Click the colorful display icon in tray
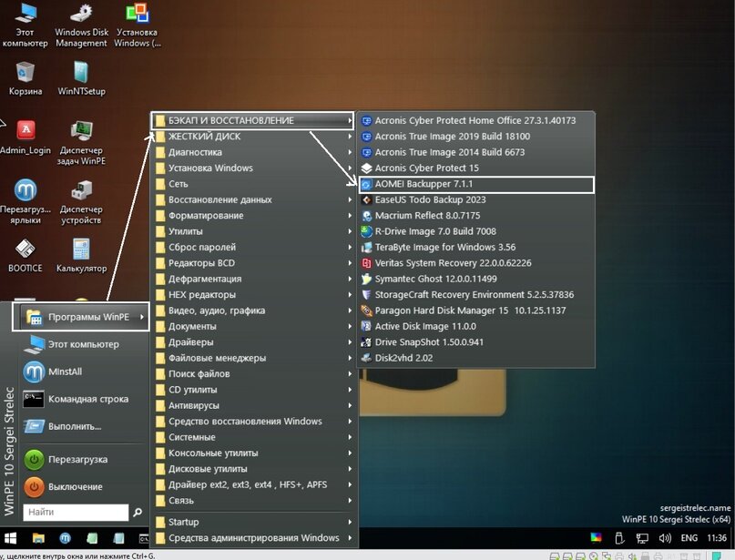Viewport: 735px width, 560px height. (x=597, y=538)
